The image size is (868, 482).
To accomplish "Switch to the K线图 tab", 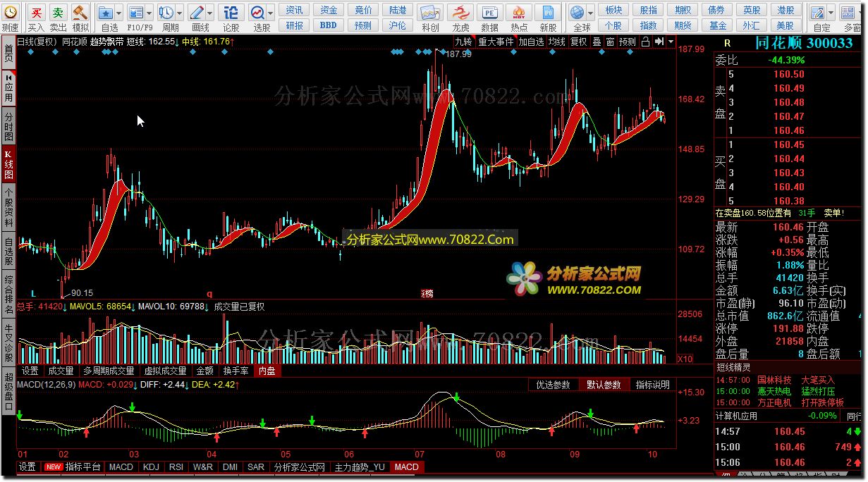I will point(8,163).
